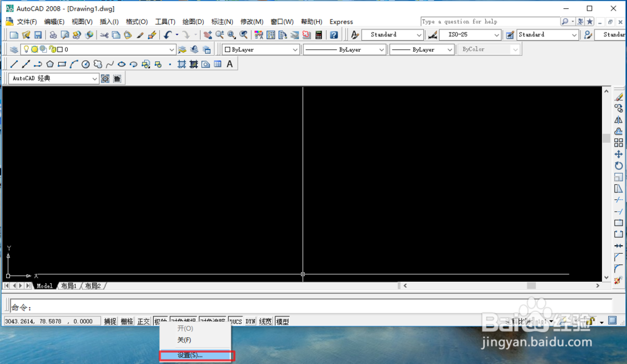The height and width of the screenshot is (364, 627).
Task: Click the Plot printer icon
Action: tap(53, 34)
